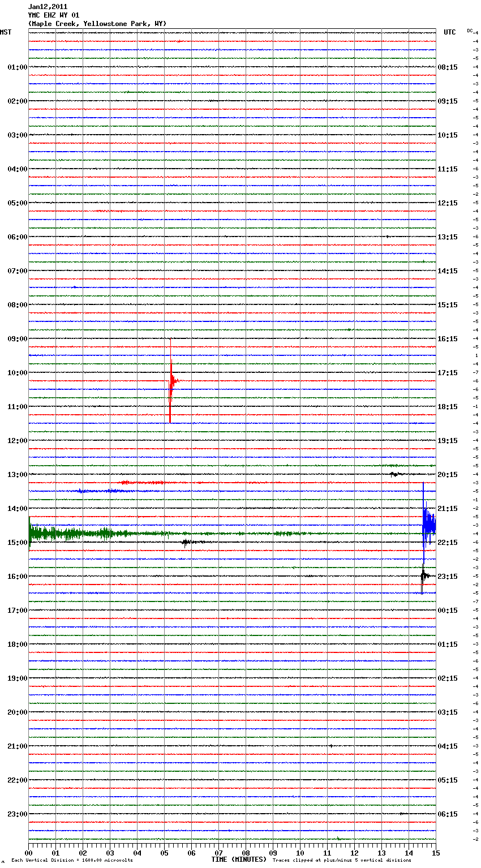The image size is (481, 868).
Task: Click the '22:15' UTC time label
Action: pyautogui.click(x=448, y=543)
